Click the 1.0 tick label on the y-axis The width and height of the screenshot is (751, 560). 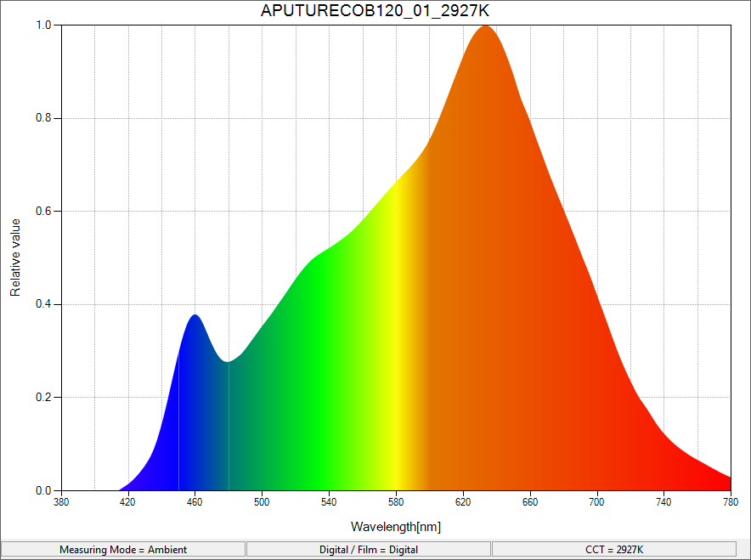coord(43,25)
